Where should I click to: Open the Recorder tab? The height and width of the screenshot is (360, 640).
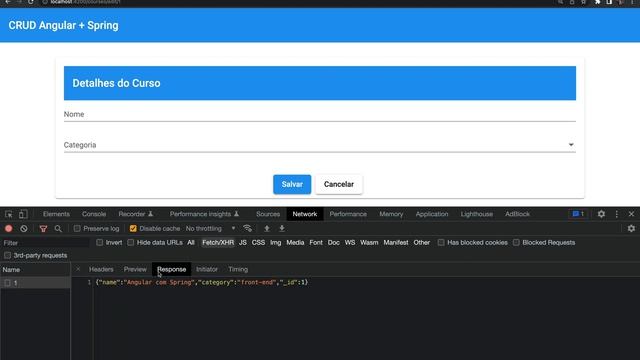click(x=136, y=214)
